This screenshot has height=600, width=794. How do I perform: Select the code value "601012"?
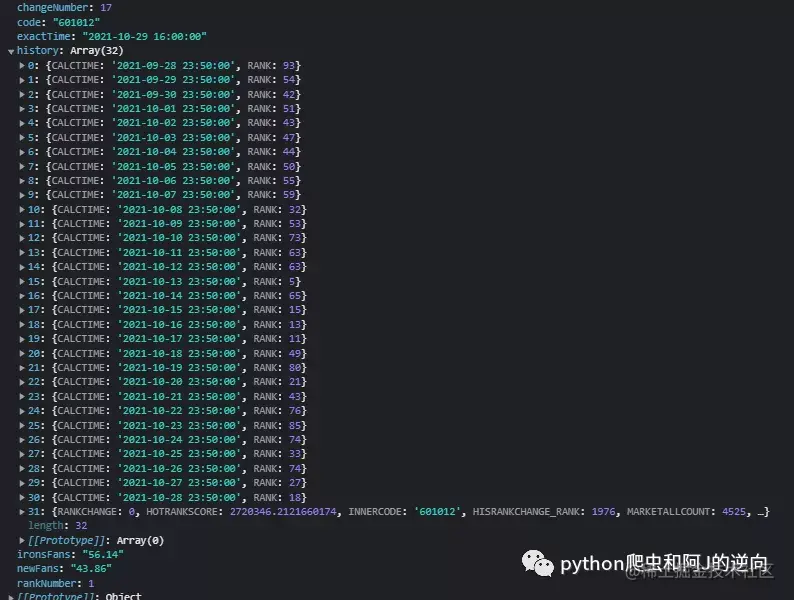pos(76,22)
